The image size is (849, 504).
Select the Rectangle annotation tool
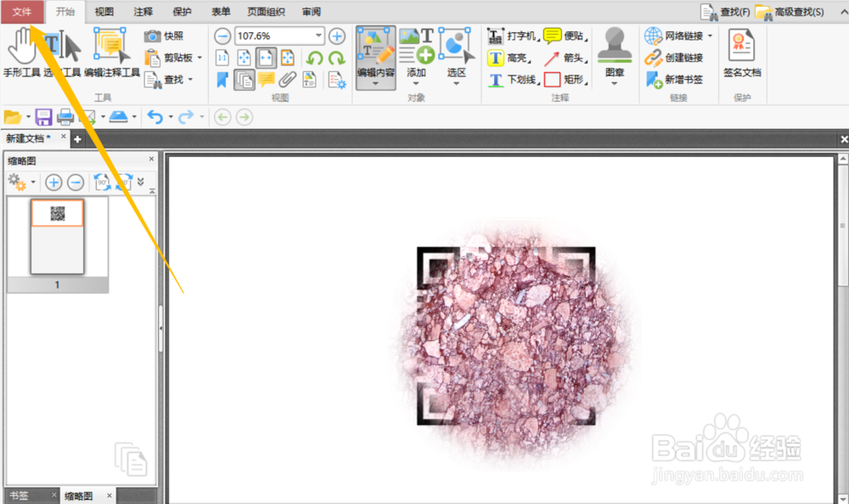pos(565,80)
